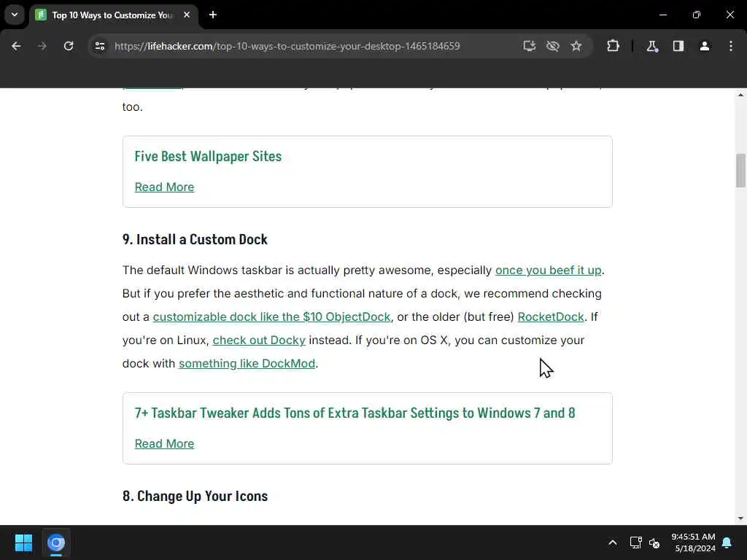747x560 pixels.
Task: Open Chrome Labs flask icon
Action: tap(652, 46)
